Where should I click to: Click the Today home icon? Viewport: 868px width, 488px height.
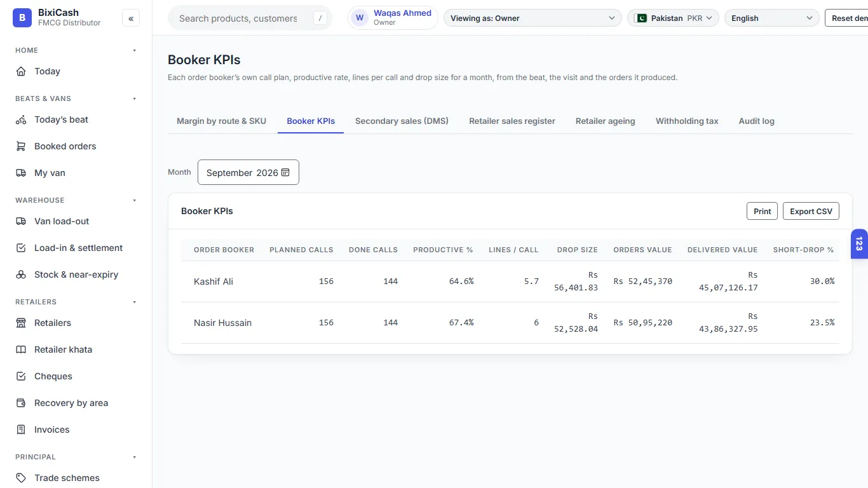[21, 71]
